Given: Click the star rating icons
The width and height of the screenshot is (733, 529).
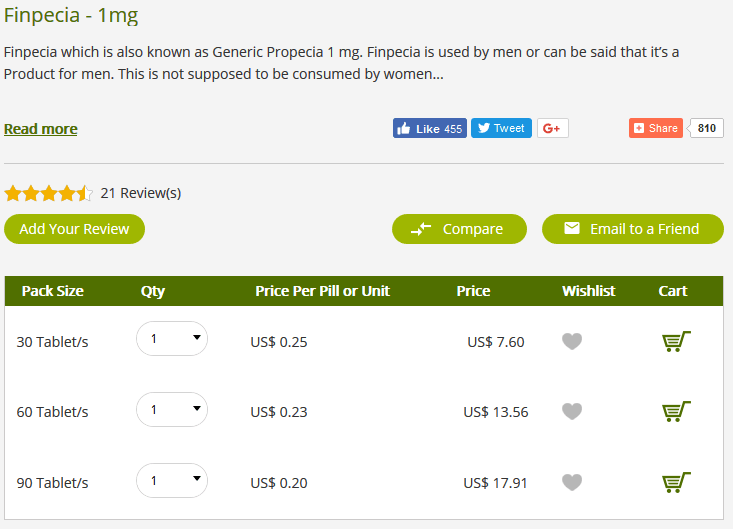Looking at the screenshot, I should click(49, 193).
